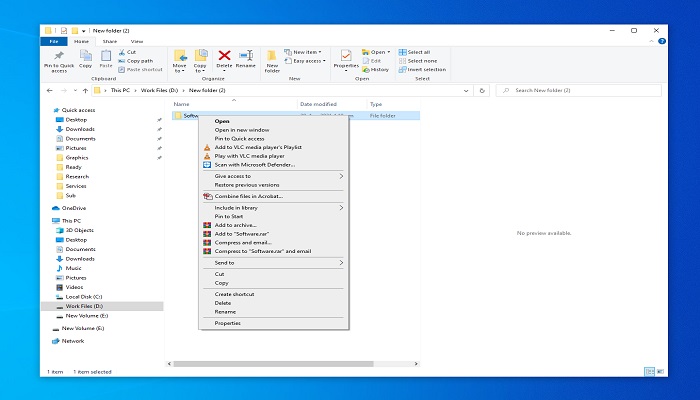The width and height of the screenshot is (700, 400).
Task: Click Invert selection in the ribbon
Action: (x=426, y=69)
